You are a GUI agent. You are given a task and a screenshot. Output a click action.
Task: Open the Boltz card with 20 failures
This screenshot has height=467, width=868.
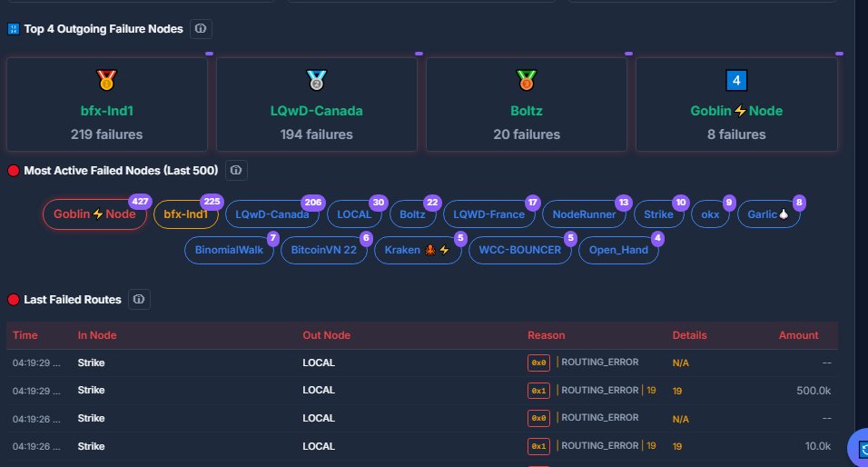527,104
